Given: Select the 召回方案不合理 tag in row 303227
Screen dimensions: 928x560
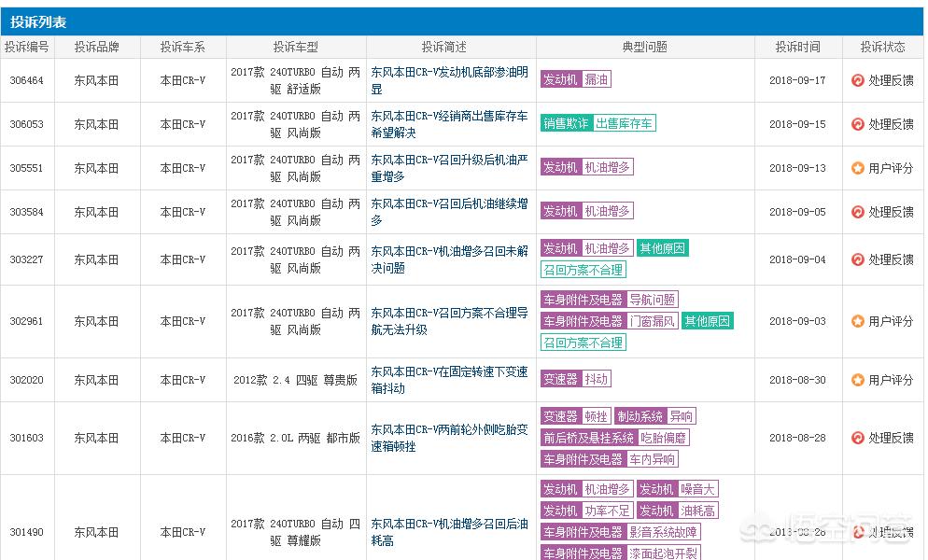Looking at the screenshot, I should point(583,270).
